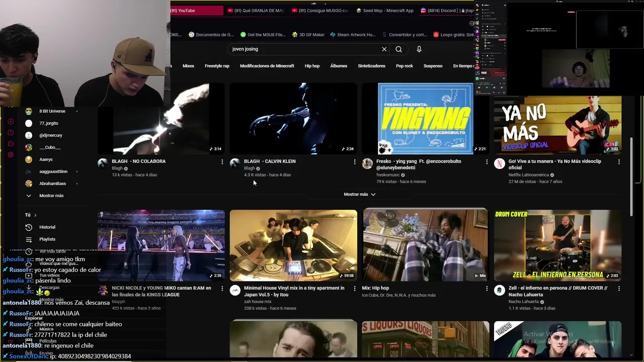
Task: Start voice search with the microphone icon
Action: point(419,49)
